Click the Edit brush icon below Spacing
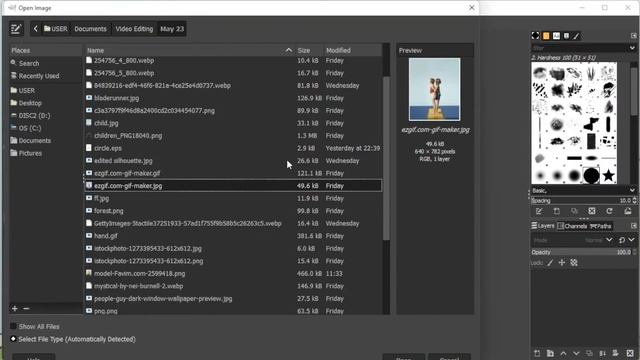640x360 pixels. coord(539,211)
